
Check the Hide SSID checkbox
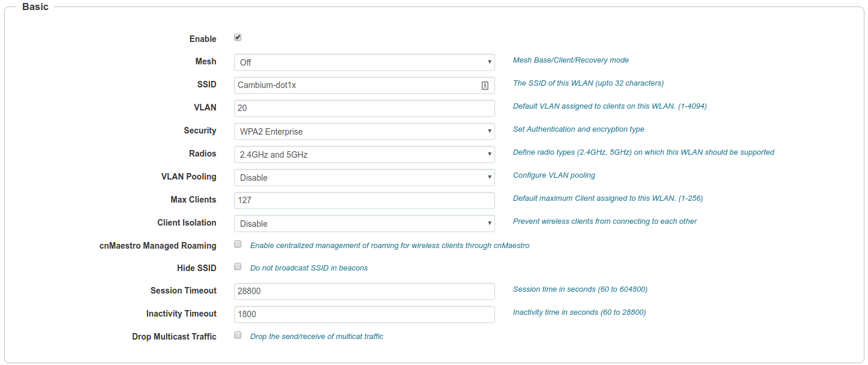tap(238, 267)
